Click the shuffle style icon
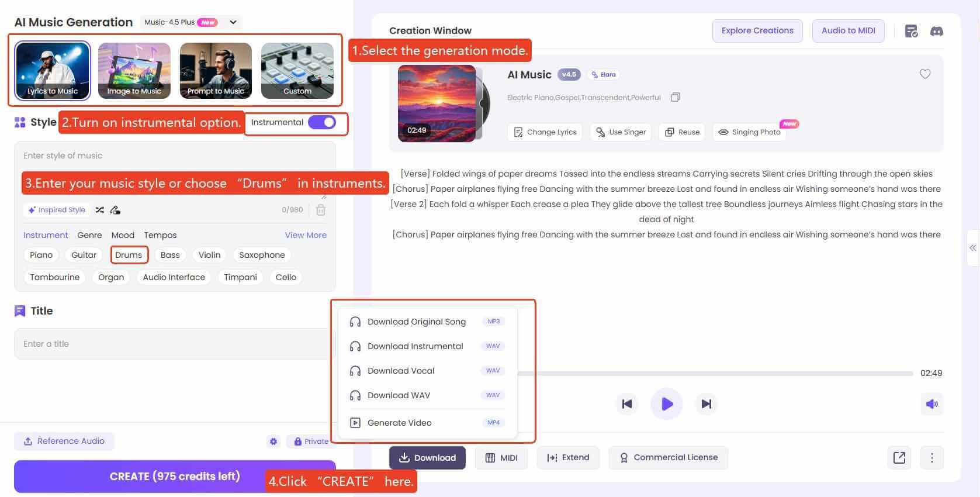 point(100,210)
